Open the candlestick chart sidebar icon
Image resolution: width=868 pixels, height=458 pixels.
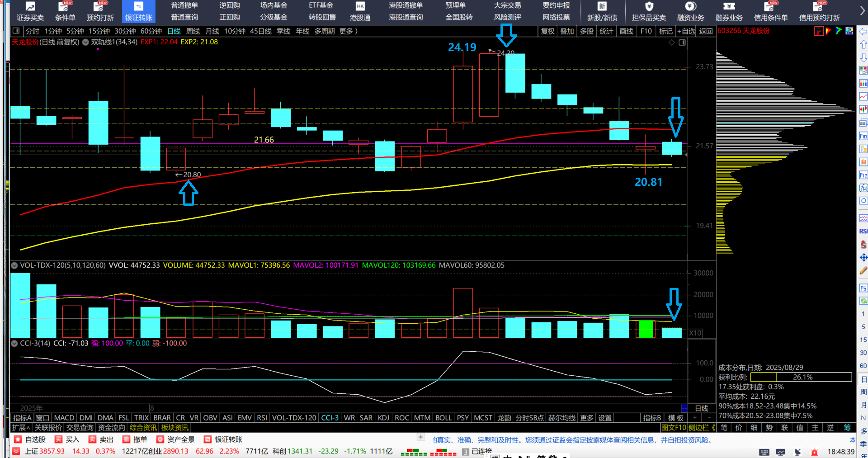tap(863, 109)
